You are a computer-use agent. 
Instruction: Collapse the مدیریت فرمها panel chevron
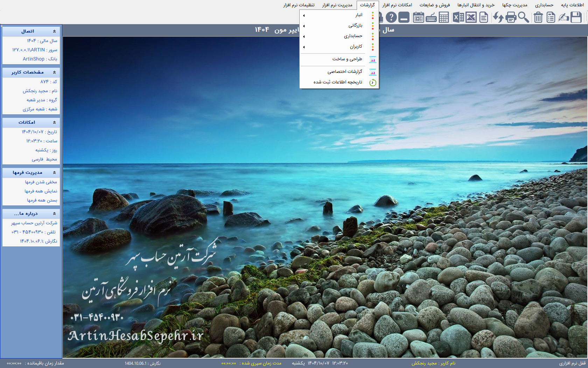[x=54, y=173]
